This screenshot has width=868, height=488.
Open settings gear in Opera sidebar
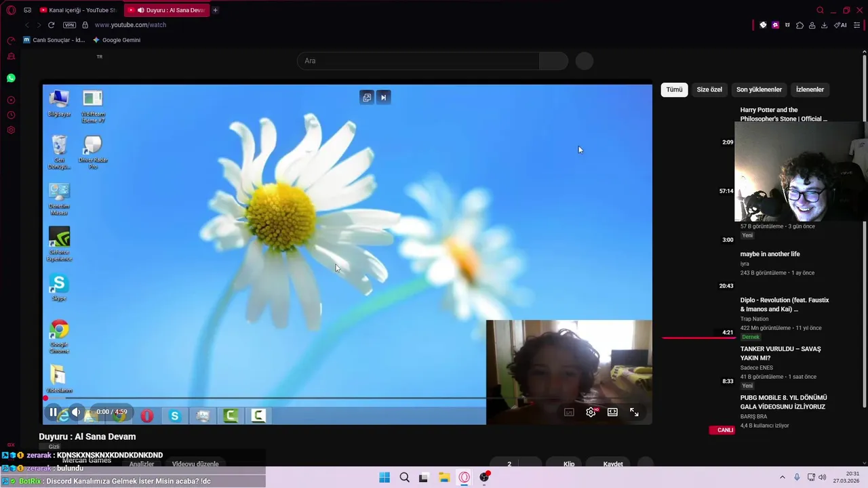point(11,130)
